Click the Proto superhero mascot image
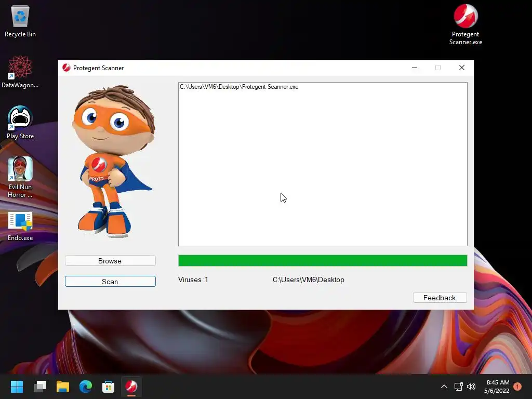 click(x=113, y=162)
